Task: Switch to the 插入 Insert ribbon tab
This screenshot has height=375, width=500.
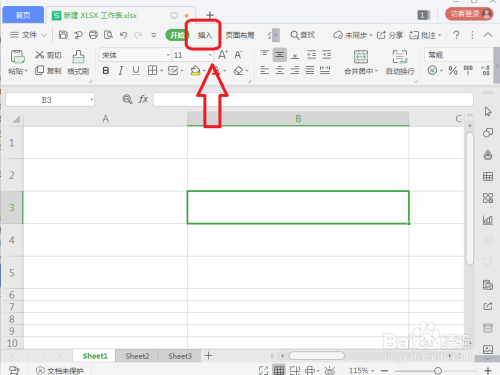Action: 205,35
